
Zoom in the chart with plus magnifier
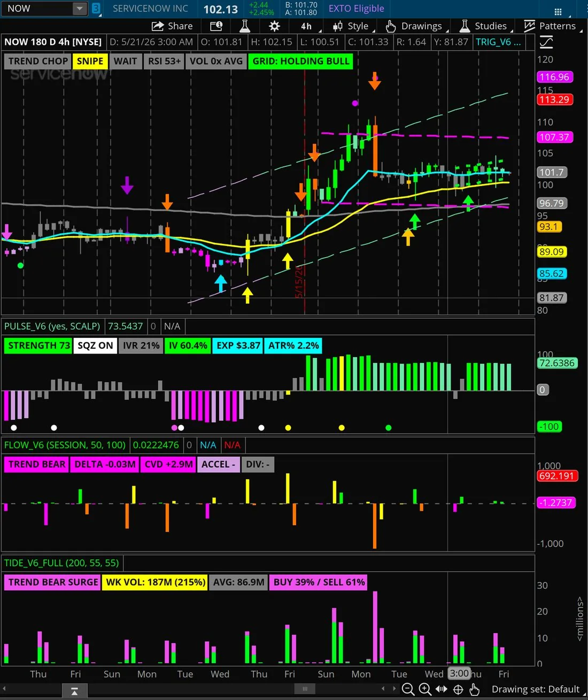(425, 689)
